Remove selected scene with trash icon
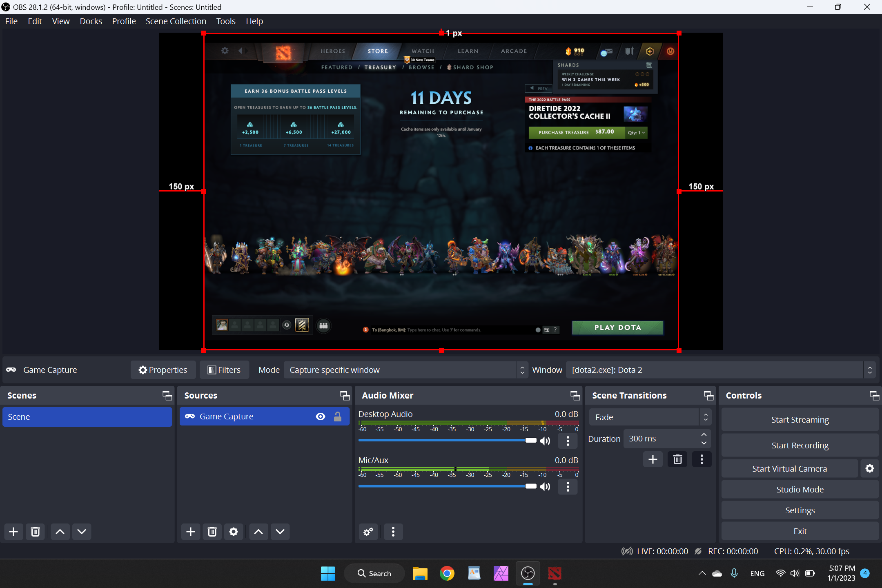Screen dimensions: 882x588 click(36, 532)
